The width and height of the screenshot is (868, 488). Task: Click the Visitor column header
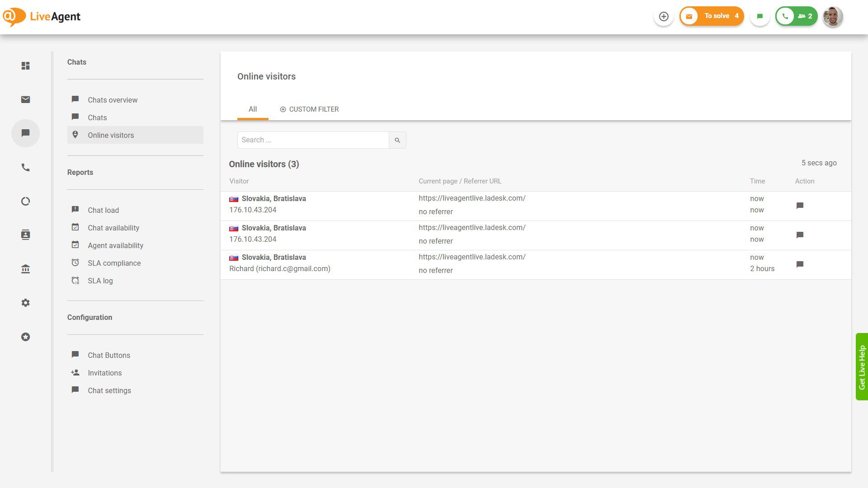click(239, 181)
